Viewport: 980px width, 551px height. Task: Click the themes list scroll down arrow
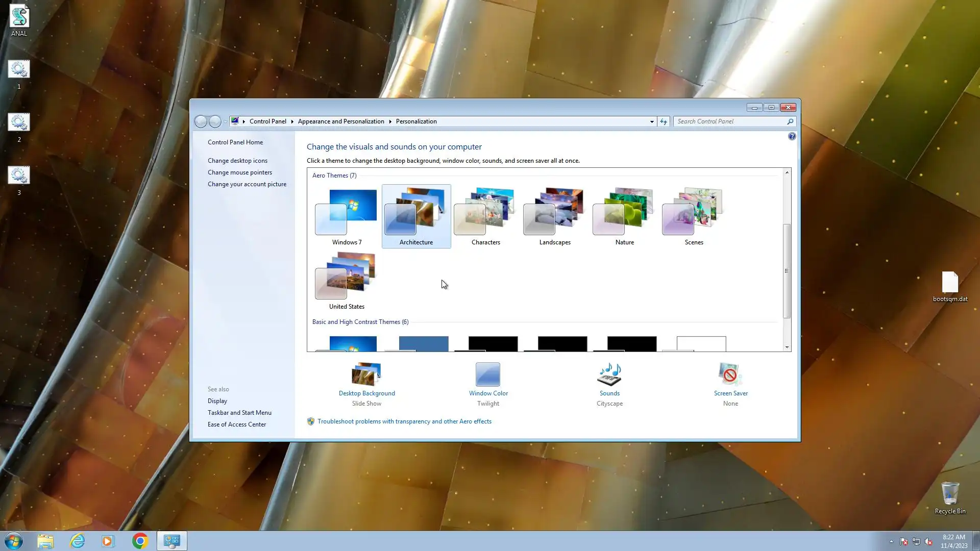coord(787,347)
